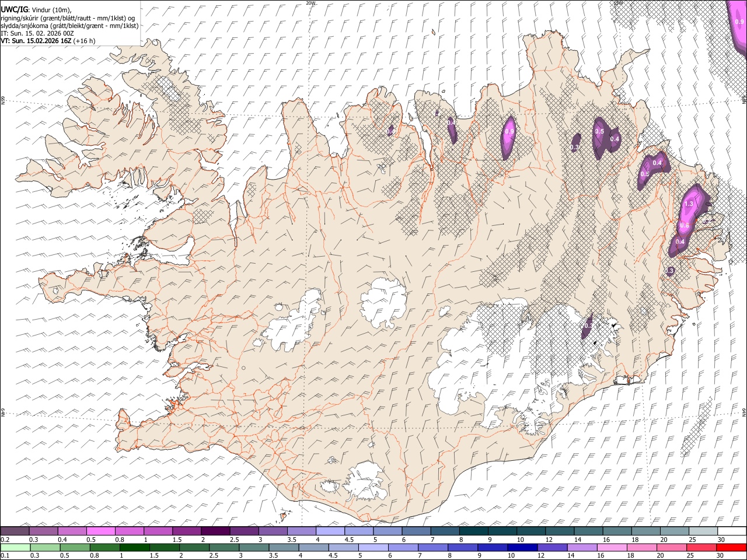
Task: Pick the rain scale swatch labeled 0.8
Action: click(x=104, y=547)
